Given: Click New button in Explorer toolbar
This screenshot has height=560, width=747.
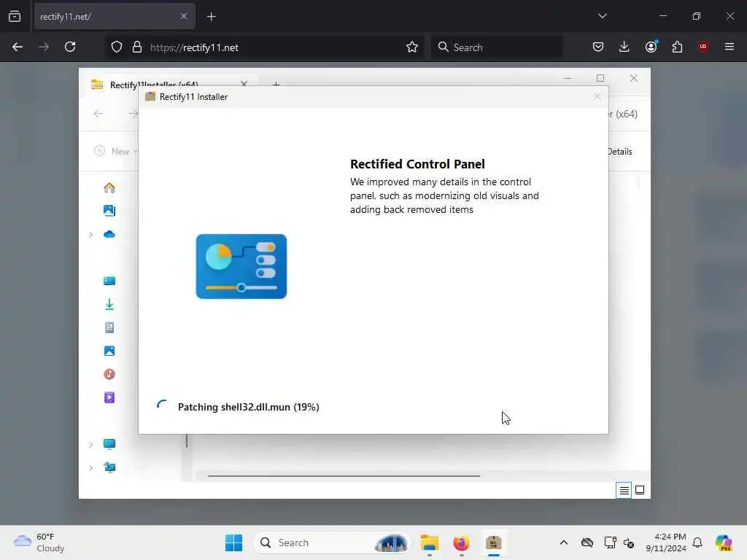Looking at the screenshot, I should click(x=115, y=151).
